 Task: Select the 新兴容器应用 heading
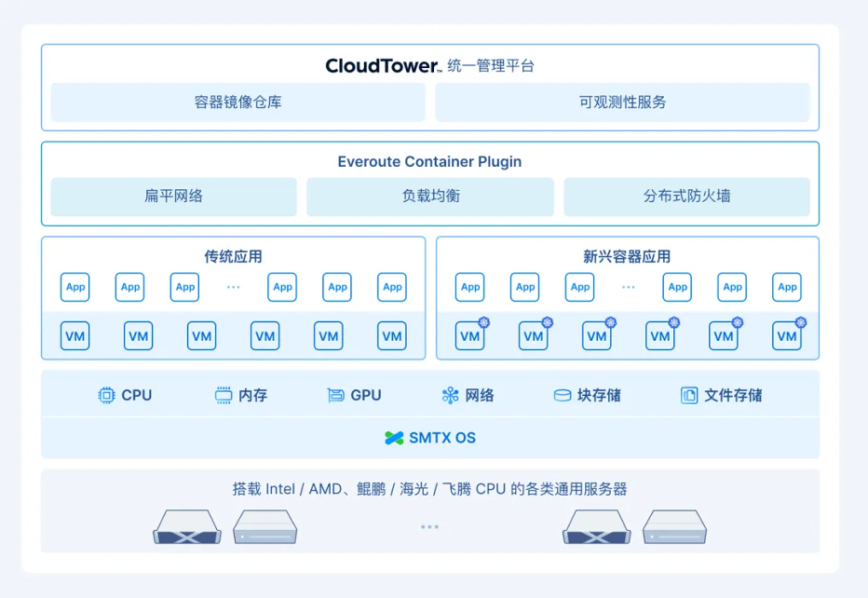(x=627, y=256)
